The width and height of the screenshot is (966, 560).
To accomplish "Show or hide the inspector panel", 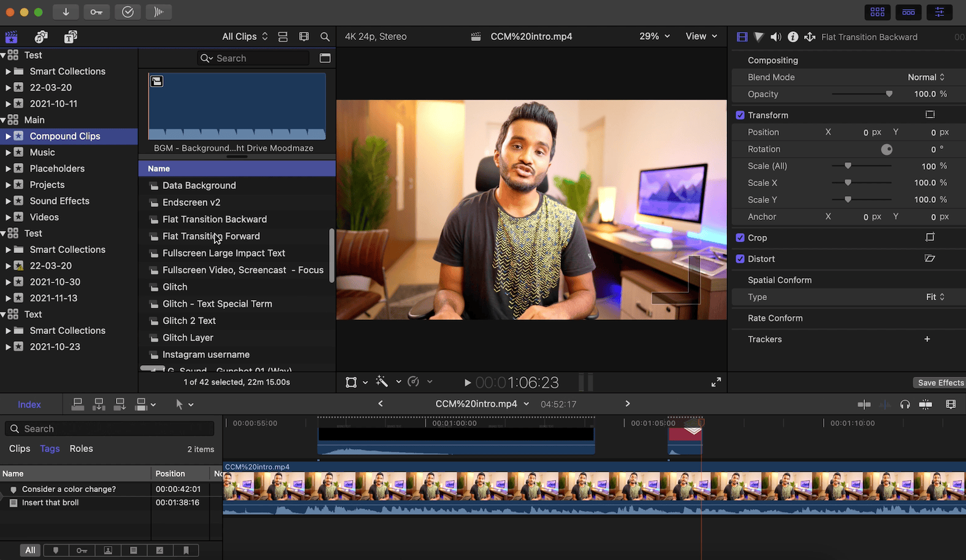I will pos(939,12).
